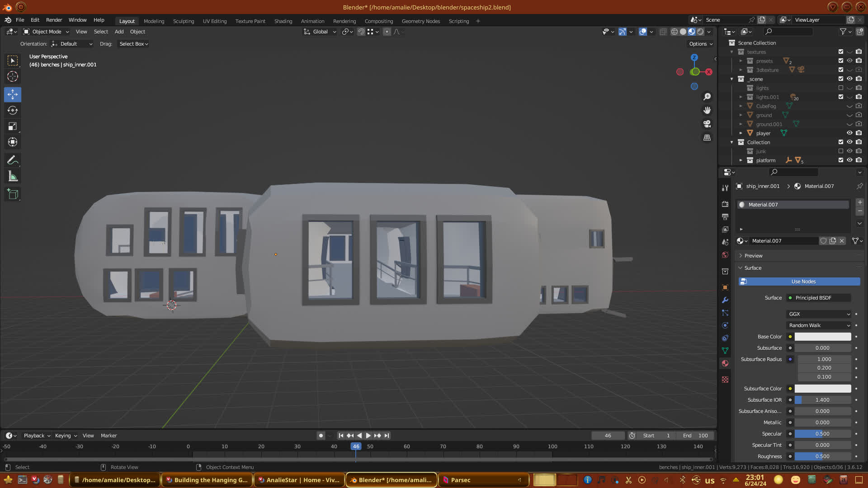The width and height of the screenshot is (868, 488).
Task: Enable the junk collection checkbox
Action: click(841, 151)
